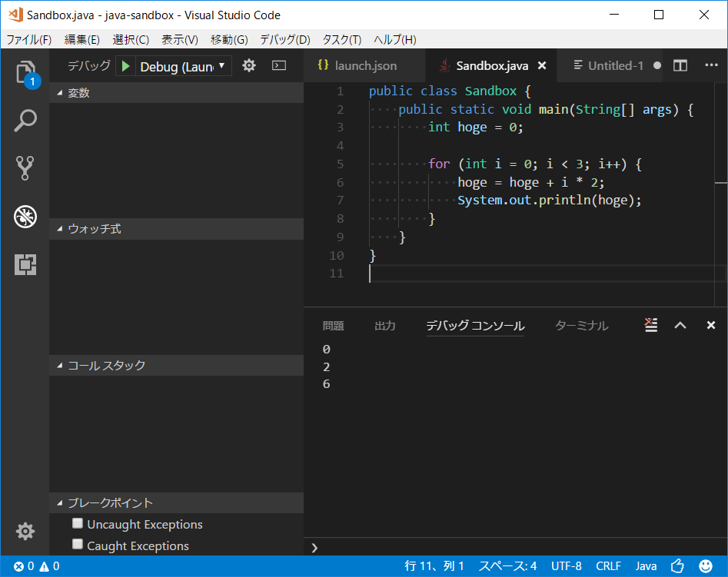Start debugging with green play button
Viewport: 728px width, 577px height.
coord(125,66)
